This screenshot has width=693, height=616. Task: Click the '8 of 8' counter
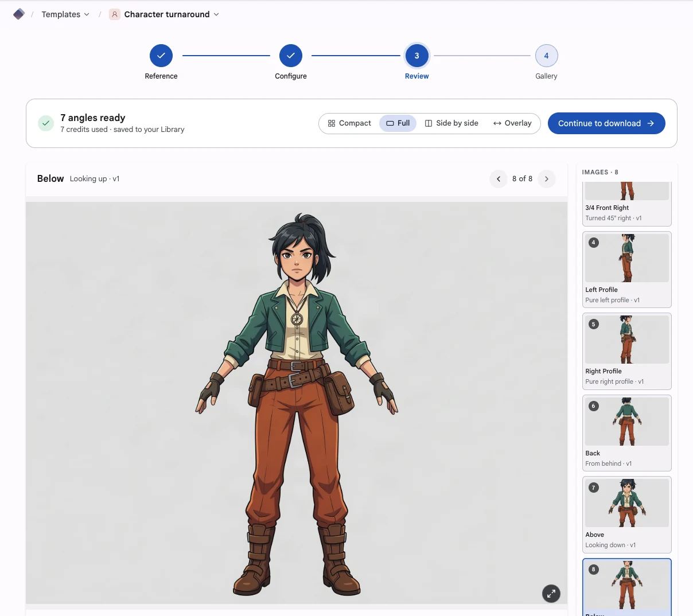[x=522, y=179]
